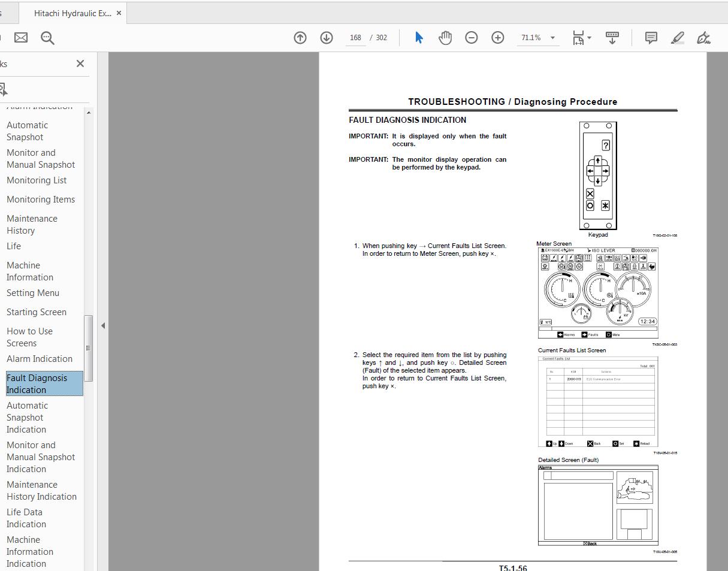Select the Highlight text tool
Screen dimensions: 728x571
(x=678, y=37)
